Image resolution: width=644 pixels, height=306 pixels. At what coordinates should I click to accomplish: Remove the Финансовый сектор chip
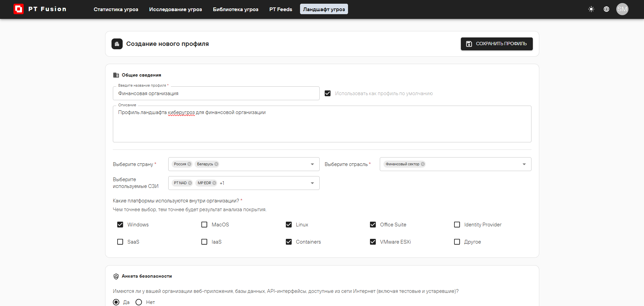pos(423,164)
